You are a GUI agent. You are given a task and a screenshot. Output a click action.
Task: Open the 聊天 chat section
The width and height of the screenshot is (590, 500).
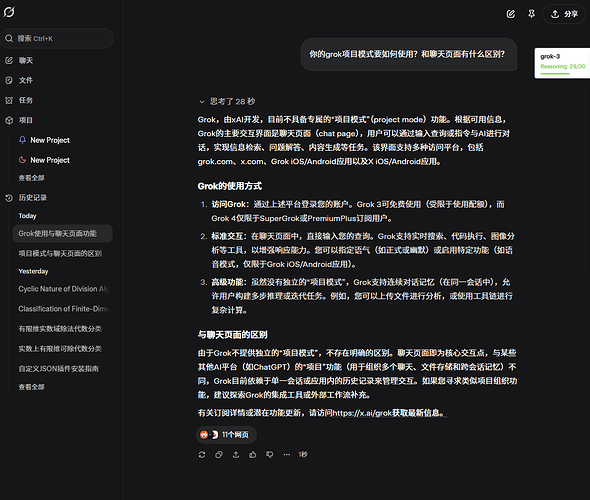(26, 60)
